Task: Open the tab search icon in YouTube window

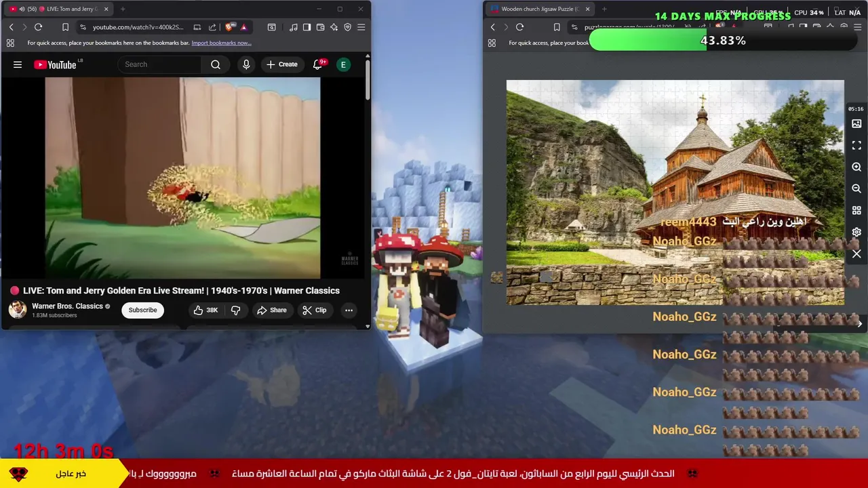Action: (271, 27)
